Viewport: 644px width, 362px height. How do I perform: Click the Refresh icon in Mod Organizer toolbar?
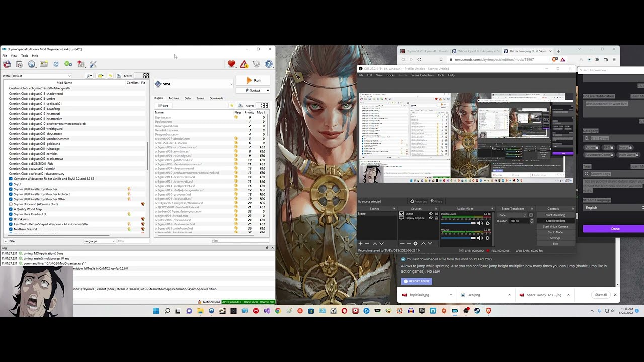pyautogui.click(x=56, y=64)
